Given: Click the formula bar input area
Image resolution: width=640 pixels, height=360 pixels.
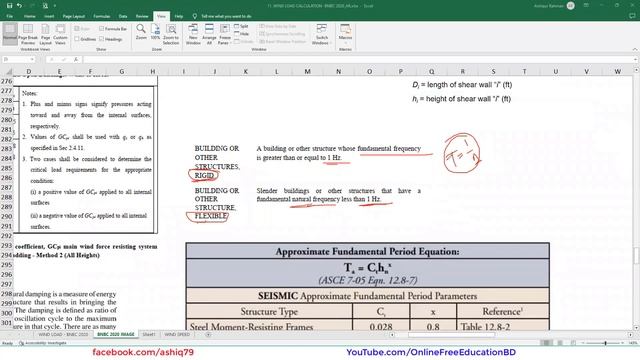Looking at the screenshot, I should pyautogui.click(x=359, y=60).
